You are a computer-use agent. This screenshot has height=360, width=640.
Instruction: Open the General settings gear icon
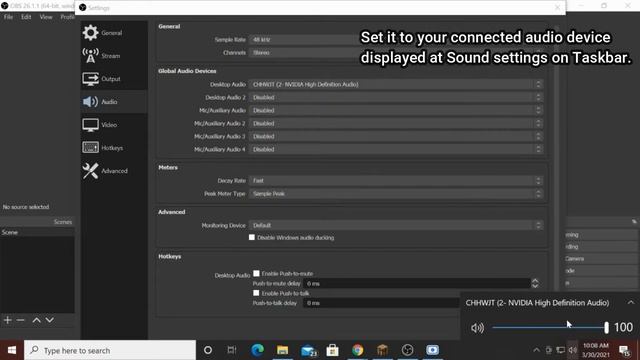pos(90,33)
